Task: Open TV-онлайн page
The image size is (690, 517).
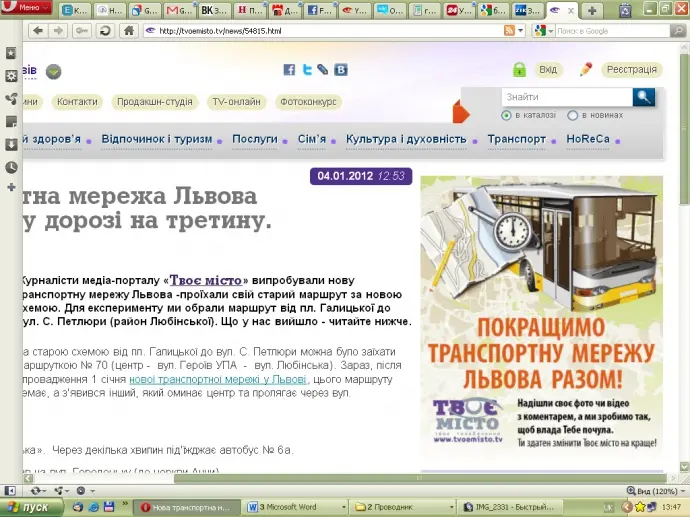Action: (236, 102)
